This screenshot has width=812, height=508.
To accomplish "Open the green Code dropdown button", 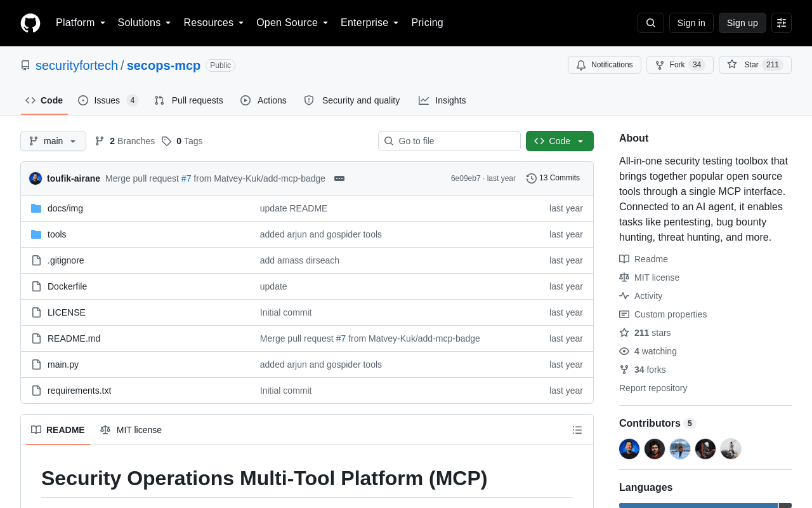I will pyautogui.click(x=560, y=141).
